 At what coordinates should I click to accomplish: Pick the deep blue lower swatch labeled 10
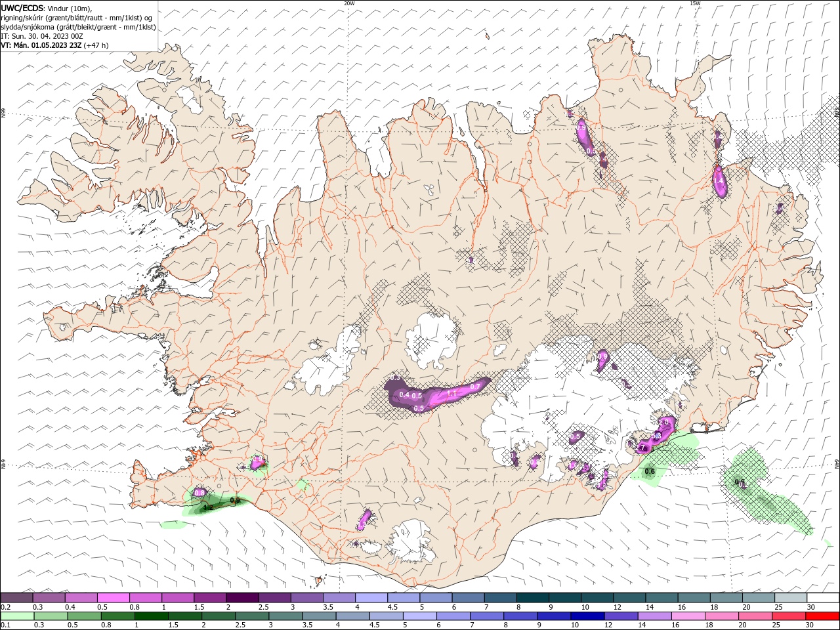pyautogui.click(x=587, y=616)
